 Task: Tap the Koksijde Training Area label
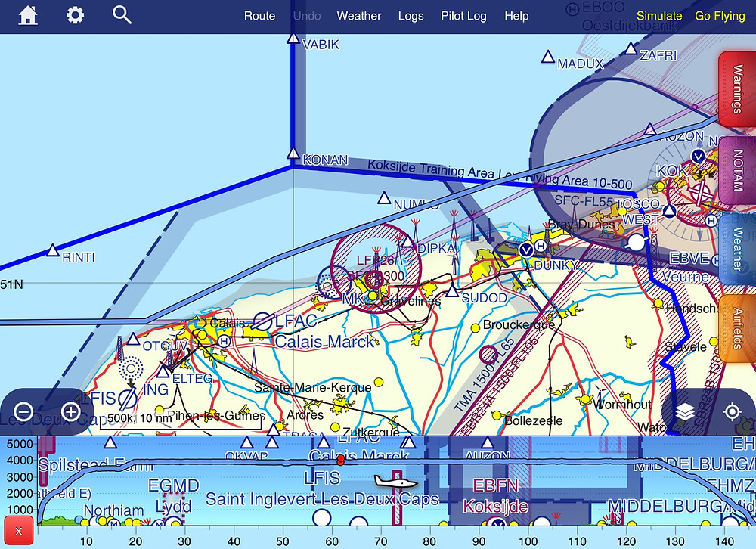click(x=500, y=175)
